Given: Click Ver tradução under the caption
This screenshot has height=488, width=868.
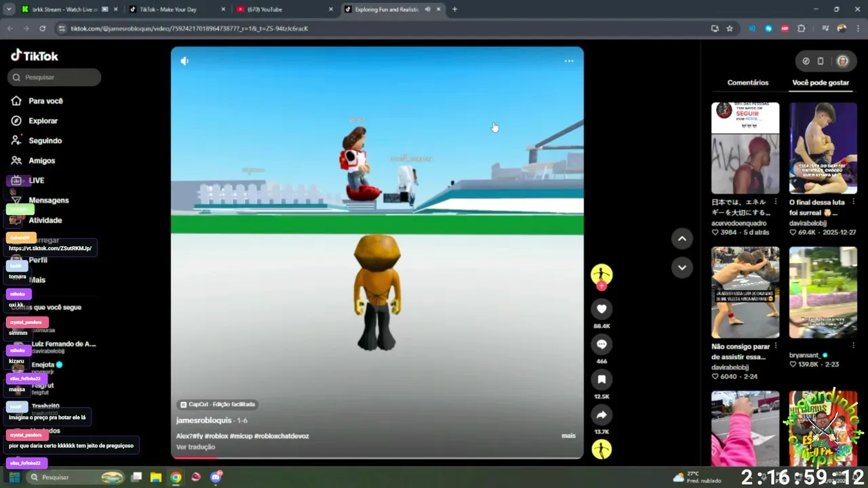Looking at the screenshot, I should click(x=195, y=447).
